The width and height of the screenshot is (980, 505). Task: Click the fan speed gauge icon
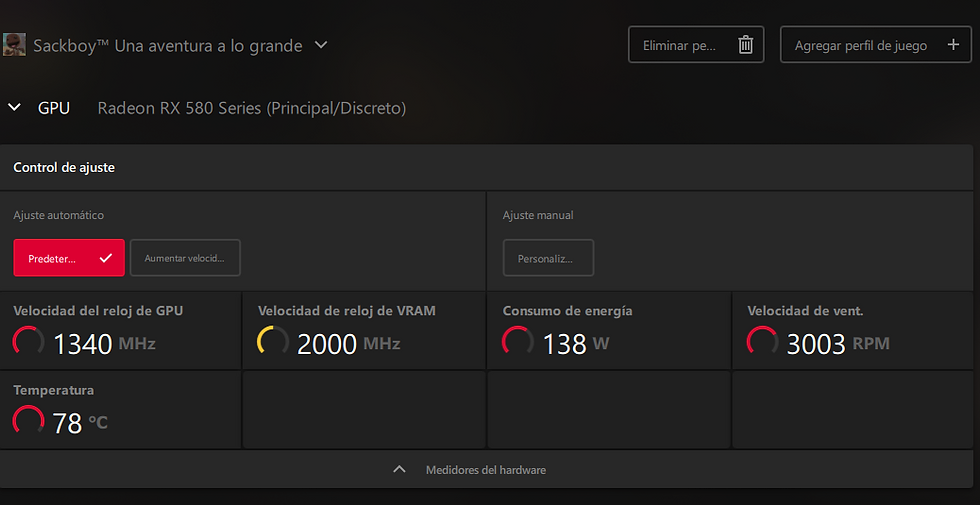[x=762, y=341]
